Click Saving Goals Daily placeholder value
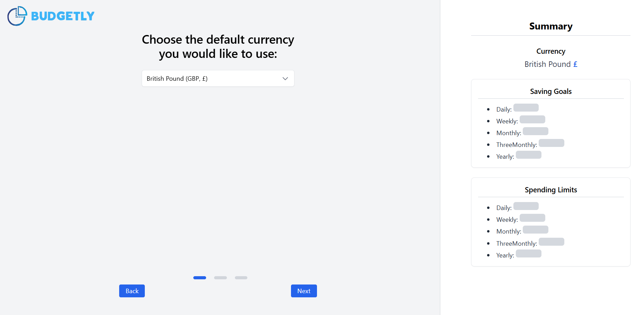Screen dimensions: 644x315 coord(526,108)
